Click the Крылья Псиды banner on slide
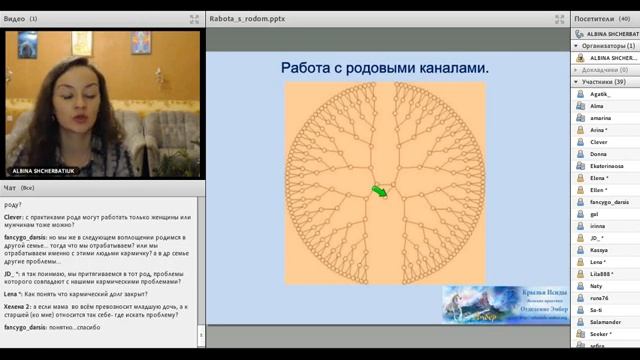 click(506, 304)
